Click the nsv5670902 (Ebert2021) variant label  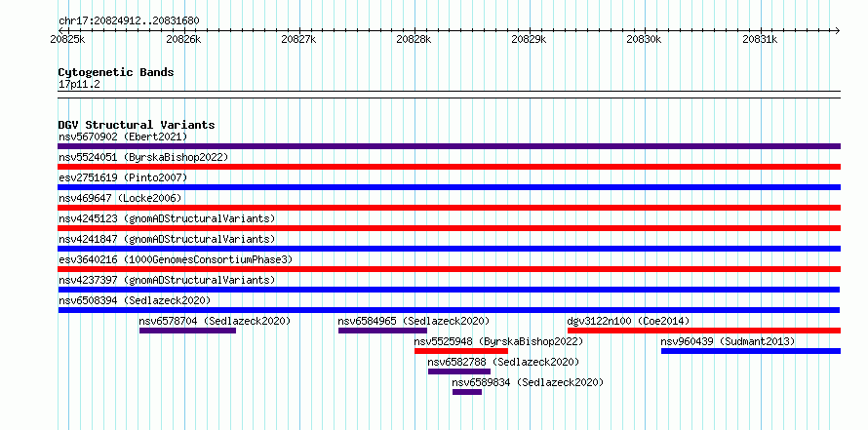click(x=123, y=137)
